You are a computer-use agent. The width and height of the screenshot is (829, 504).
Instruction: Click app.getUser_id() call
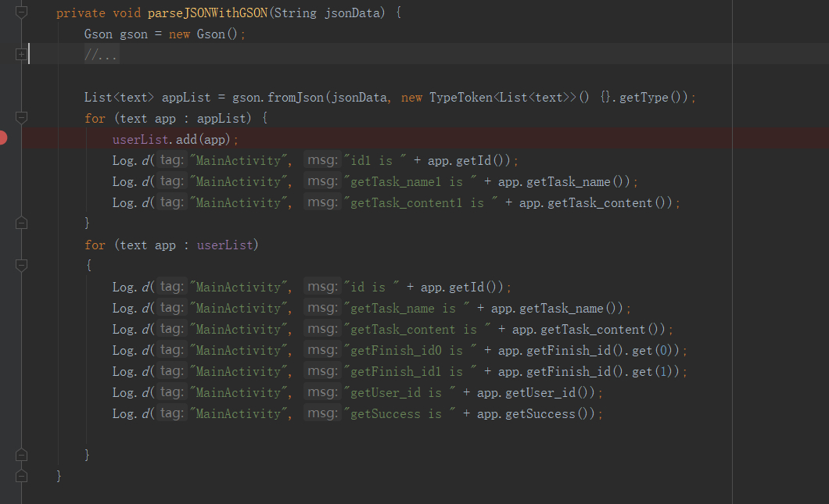tap(536, 392)
